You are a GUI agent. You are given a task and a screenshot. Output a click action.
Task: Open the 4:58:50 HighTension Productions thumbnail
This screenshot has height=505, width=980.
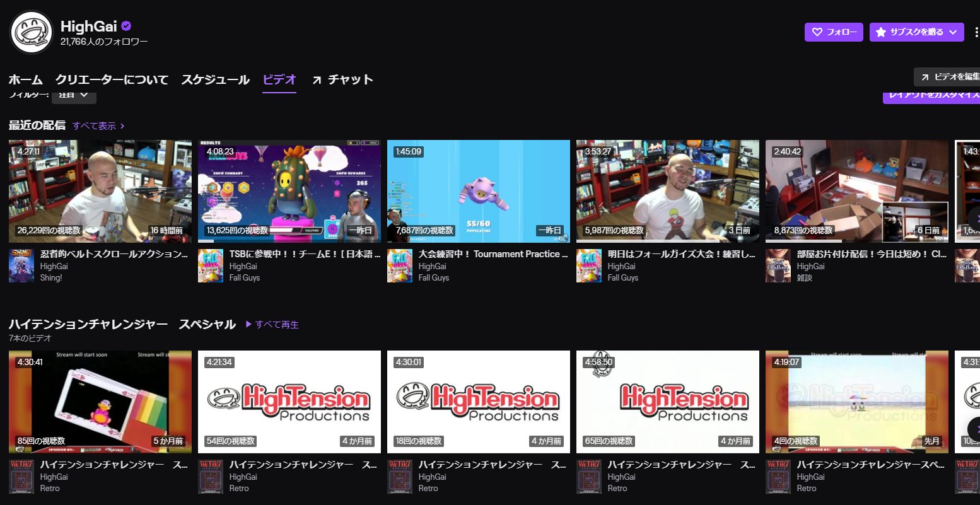point(668,402)
